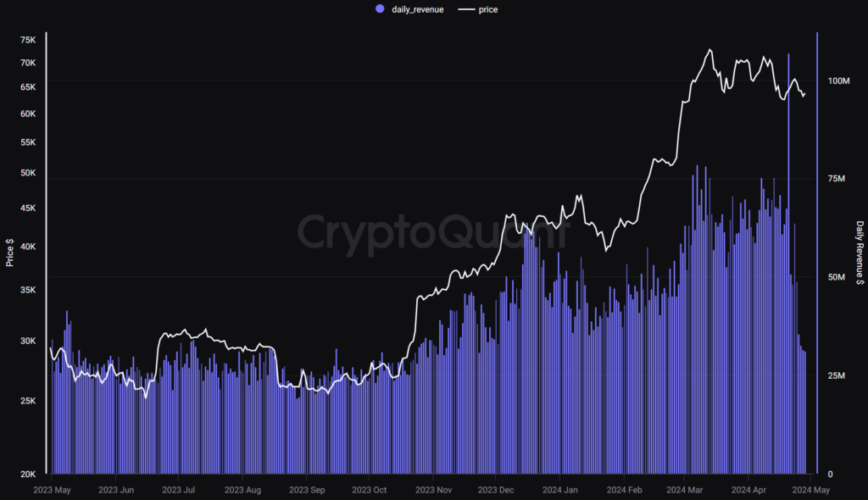Click the white price legend line icon
This screenshot has height=500, width=868.
click(465, 9)
